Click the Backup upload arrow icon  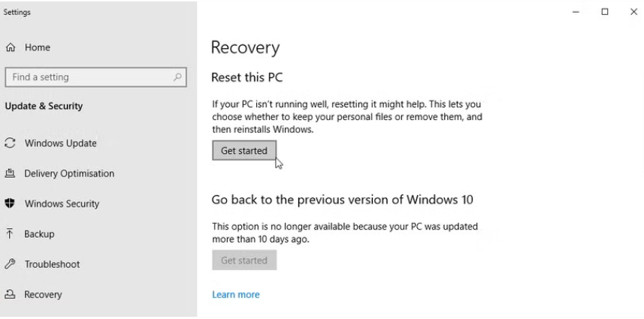pos(11,233)
